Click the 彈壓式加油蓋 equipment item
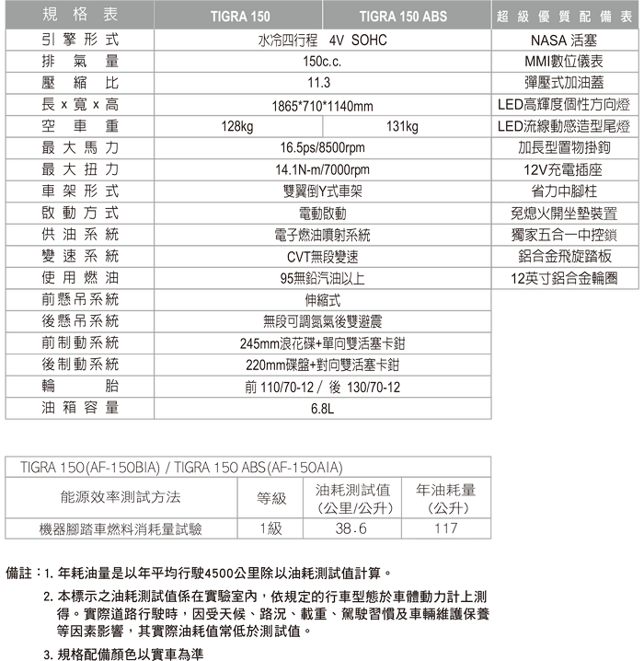 tap(564, 83)
